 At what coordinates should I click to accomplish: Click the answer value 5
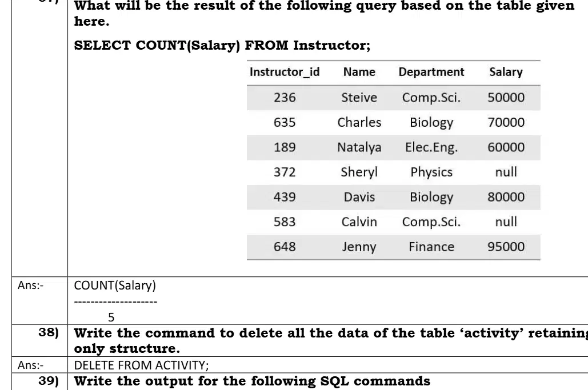[111, 317]
